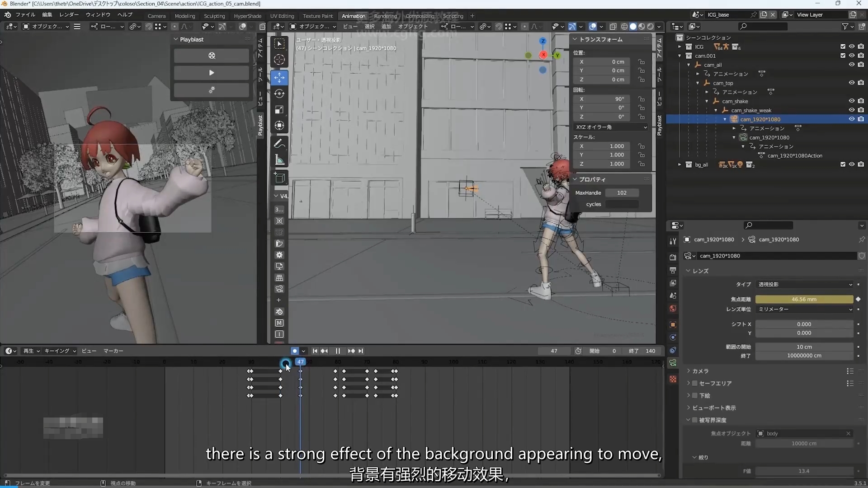This screenshot has width=868, height=488.
Task: Select the Measure tool
Action: tap(279, 160)
